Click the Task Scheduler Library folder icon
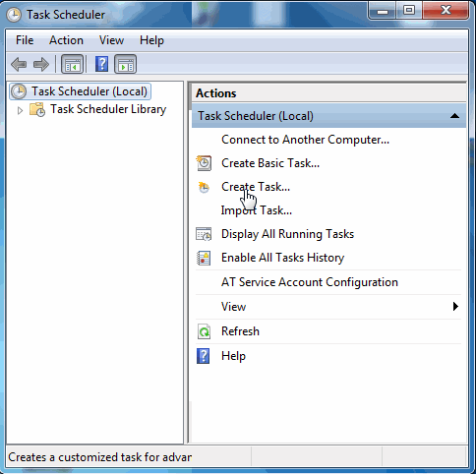Viewport: 476px width, 474px height. pos(37,109)
